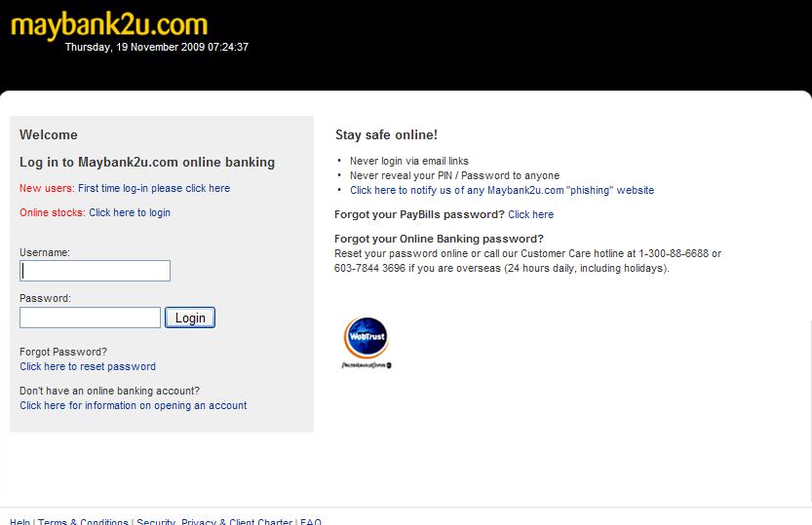This screenshot has width=812, height=525.
Task: Open information on opening an account link
Action: [134, 405]
